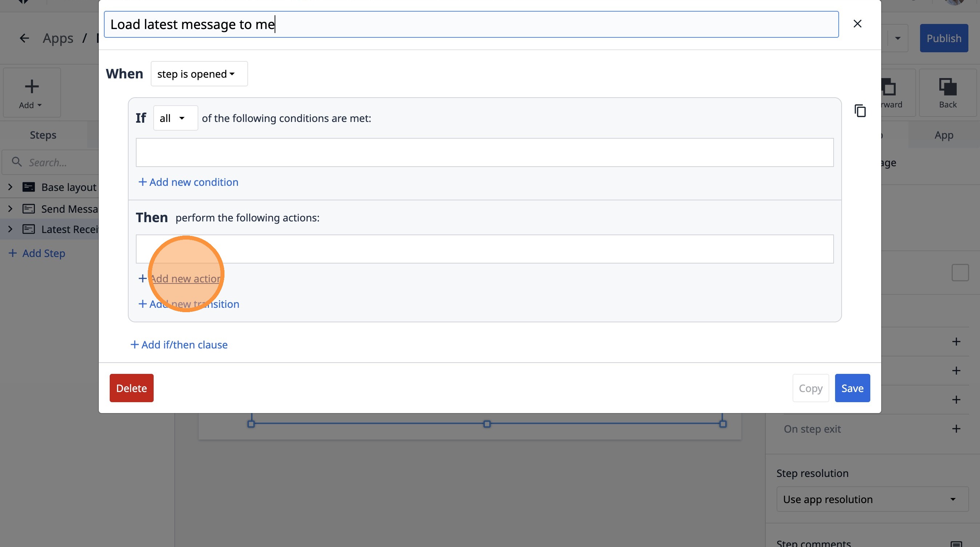This screenshot has width=980, height=547.
Task: Switch to the Steps tab
Action: [x=43, y=135]
